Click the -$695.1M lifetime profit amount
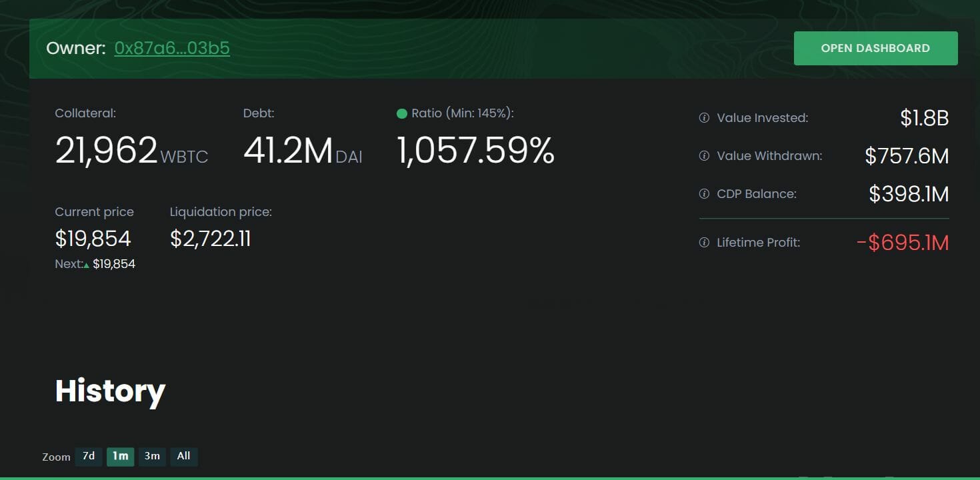The image size is (980, 480). (x=903, y=243)
